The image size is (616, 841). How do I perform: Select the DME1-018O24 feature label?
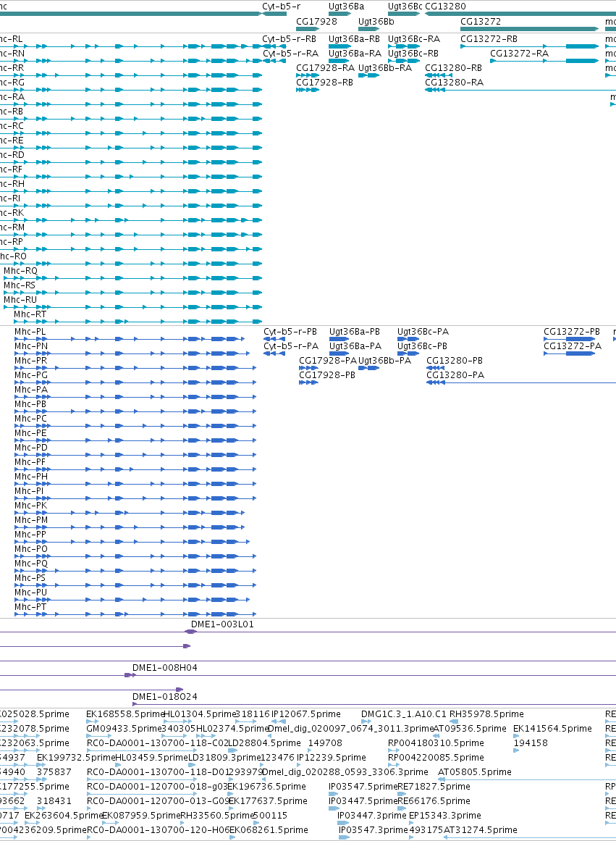pos(164,698)
